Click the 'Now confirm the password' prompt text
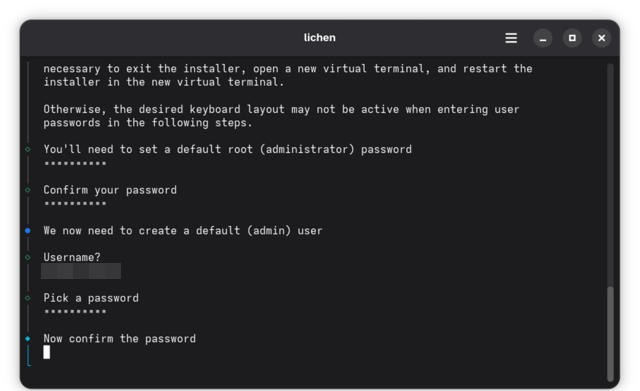This screenshot has height=391, width=640. click(x=120, y=339)
